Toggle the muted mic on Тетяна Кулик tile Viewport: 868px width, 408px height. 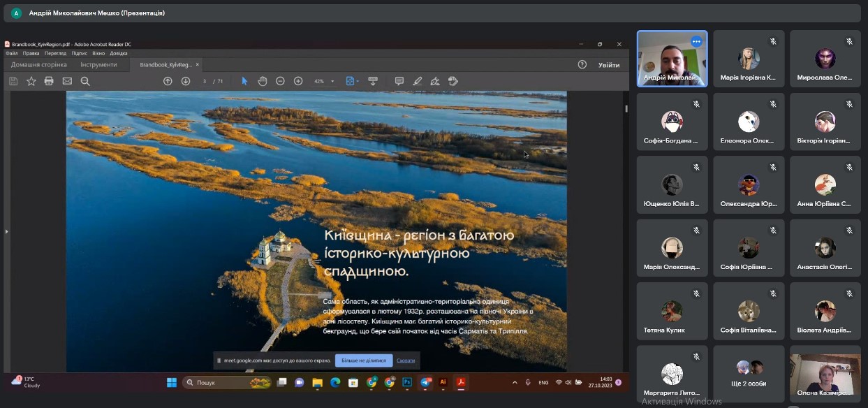[x=696, y=293]
